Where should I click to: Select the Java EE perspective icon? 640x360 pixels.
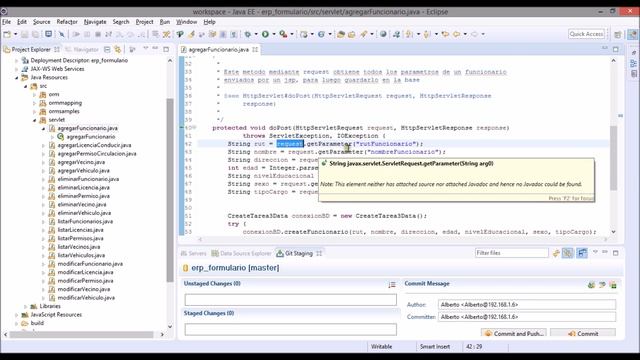(x=632, y=34)
